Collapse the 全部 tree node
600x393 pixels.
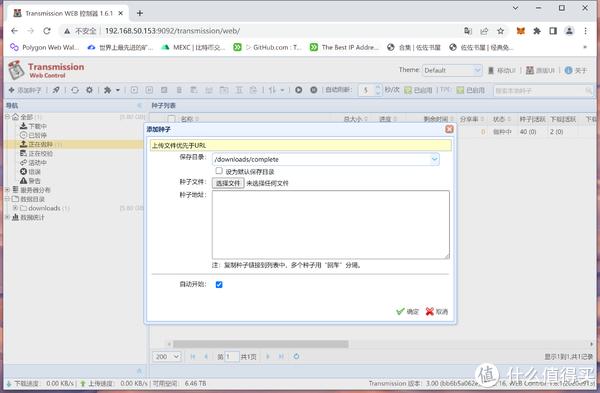(7, 116)
